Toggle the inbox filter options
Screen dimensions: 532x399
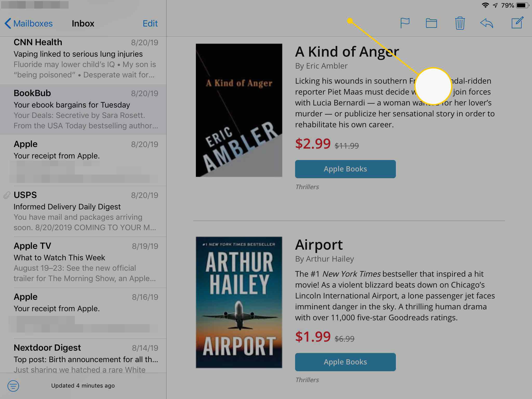coord(13,386)
